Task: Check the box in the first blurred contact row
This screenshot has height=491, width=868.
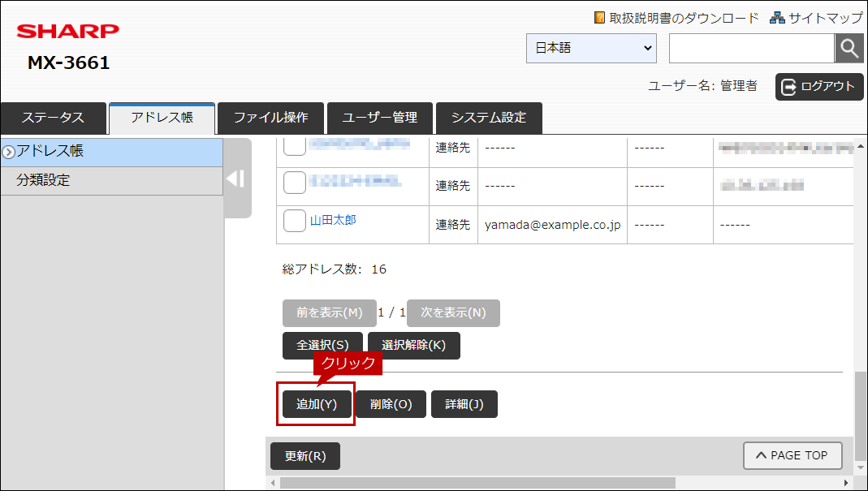Action: click(x=295, y=146)
